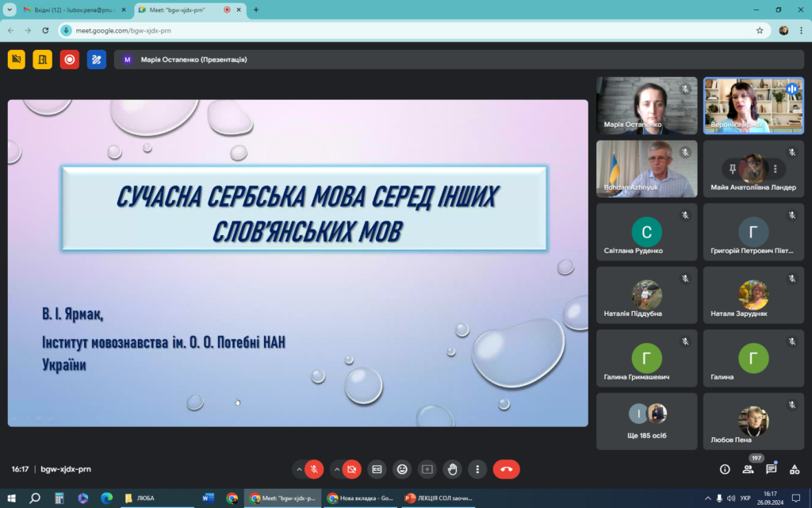This screenshot has height=508, width=812.
Task: Open the meeting chat panel
Action: point(771,469)
